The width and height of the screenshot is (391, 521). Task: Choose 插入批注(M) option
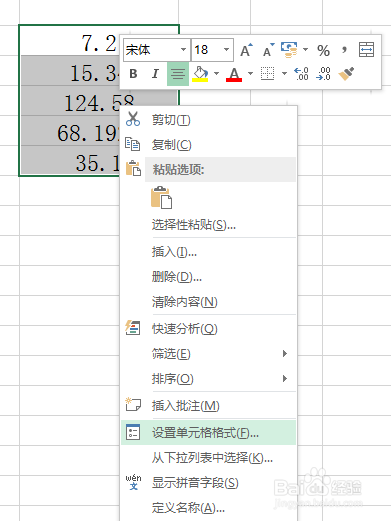[208, 406]
